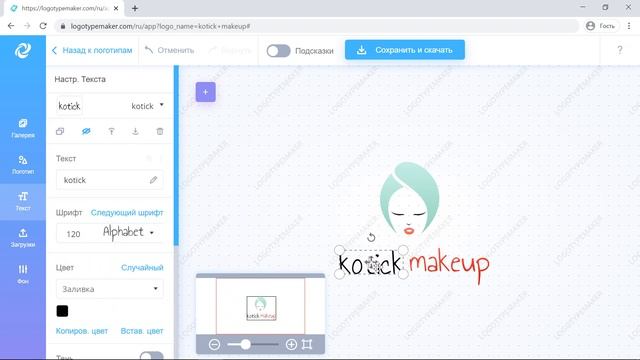Image resolution: width=640 pixels, height=360 pixels.
Task: Go back in browser history
Action: point(11,26)
